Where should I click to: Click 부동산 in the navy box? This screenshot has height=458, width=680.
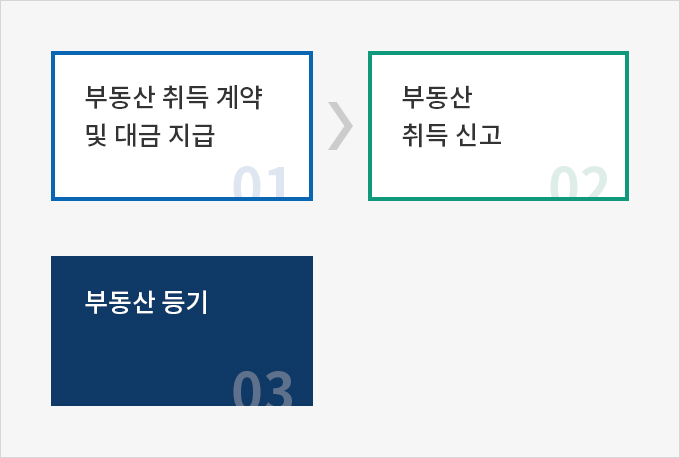[x=119, y=302]
